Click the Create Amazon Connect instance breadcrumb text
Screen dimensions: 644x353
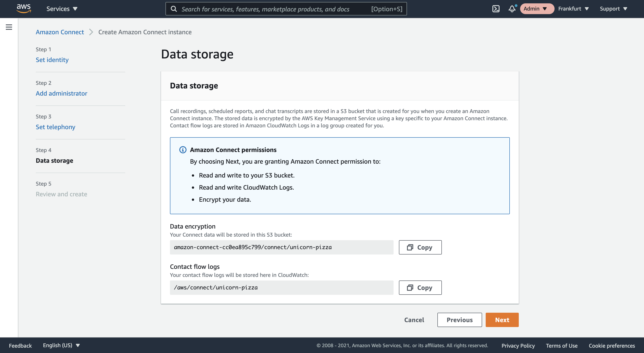(145, 32)
